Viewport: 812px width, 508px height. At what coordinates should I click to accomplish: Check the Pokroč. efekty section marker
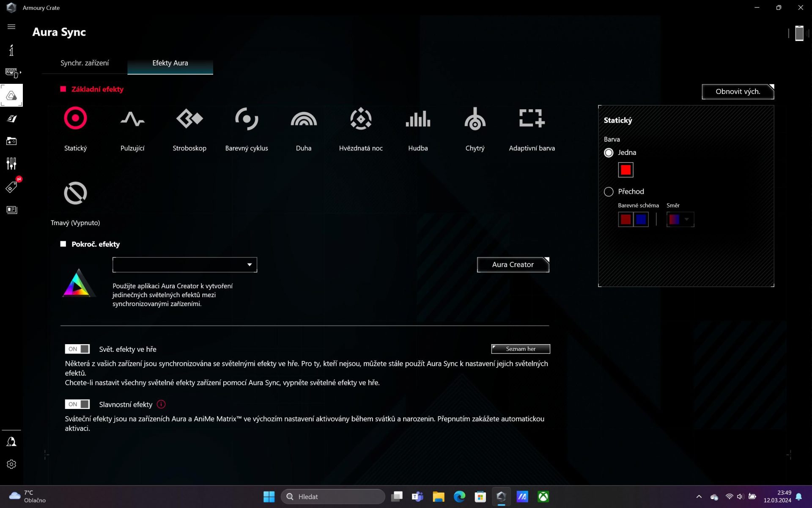(63, 244)
